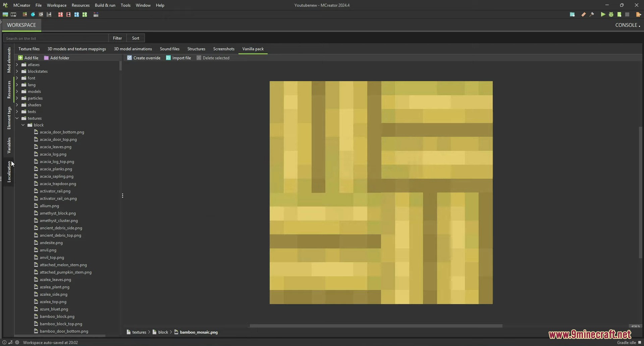Click the green Add file icon
This screenshot has width=644, height=346.
tap(20, 58)
